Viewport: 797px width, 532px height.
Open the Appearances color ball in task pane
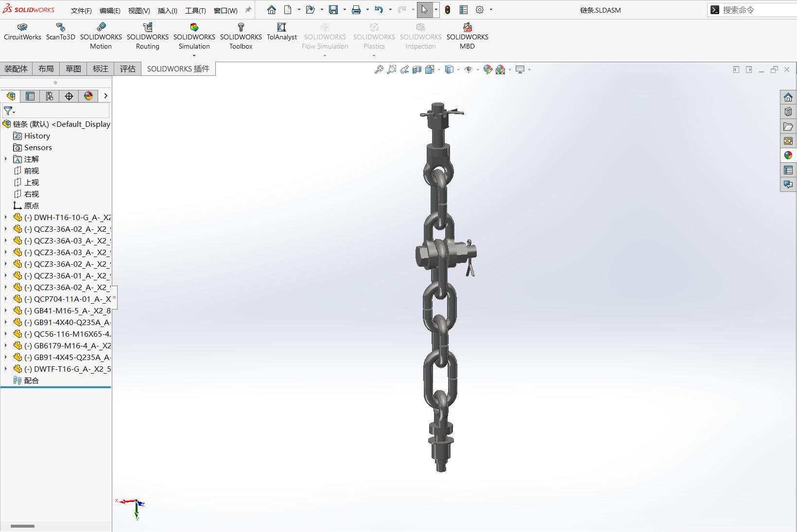click(x=788, y=155)
